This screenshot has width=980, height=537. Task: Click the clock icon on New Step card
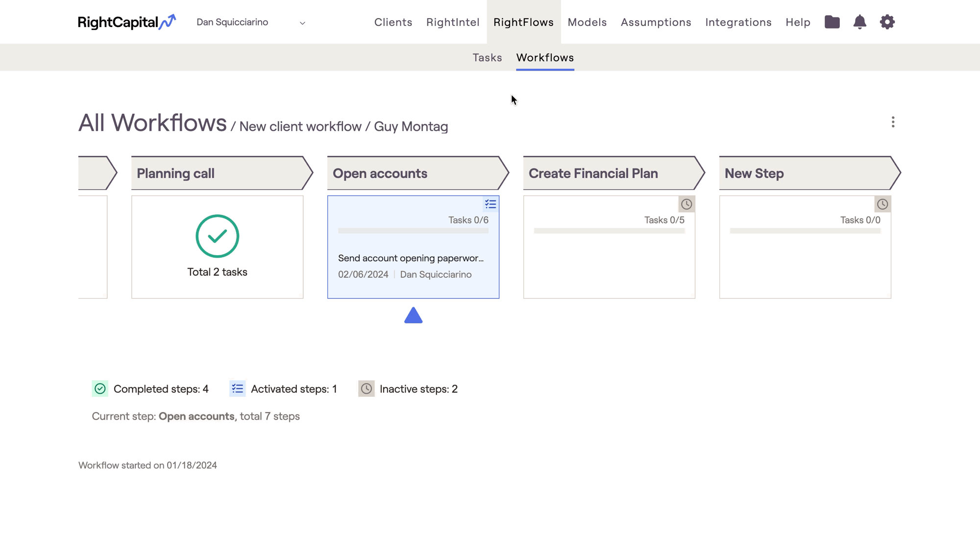click(882, 204)
